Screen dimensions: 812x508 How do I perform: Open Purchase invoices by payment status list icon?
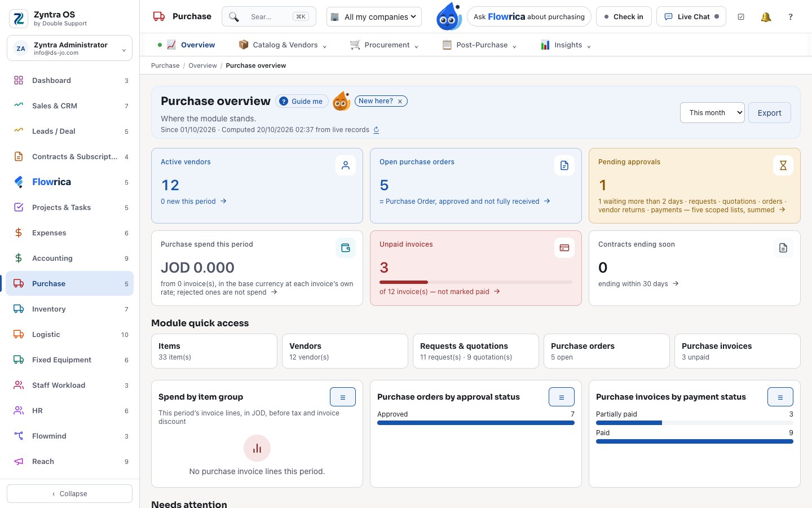tap(780, 397)
